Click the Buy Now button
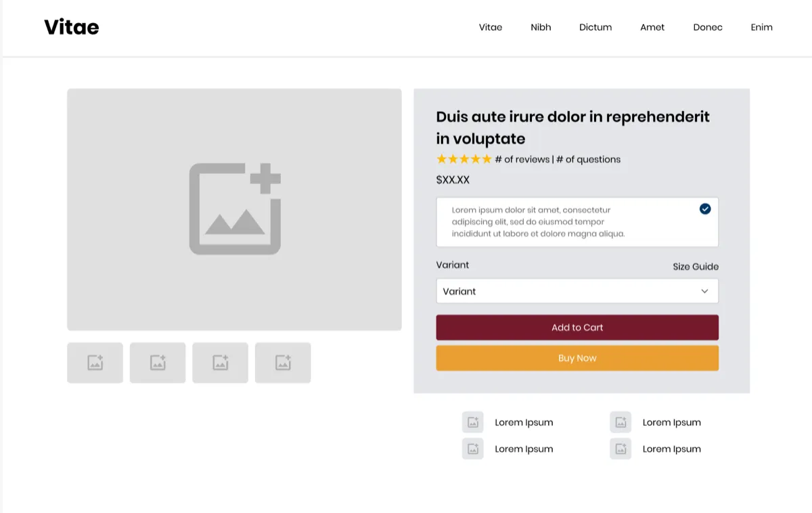The height and width of the screenshot is (513, 812). point(577,358)
